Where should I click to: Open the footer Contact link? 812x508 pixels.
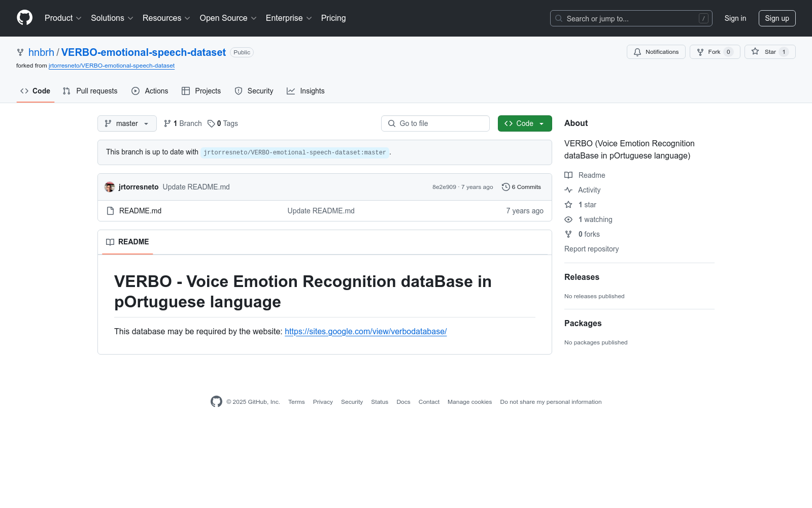(x=429, y=402)
